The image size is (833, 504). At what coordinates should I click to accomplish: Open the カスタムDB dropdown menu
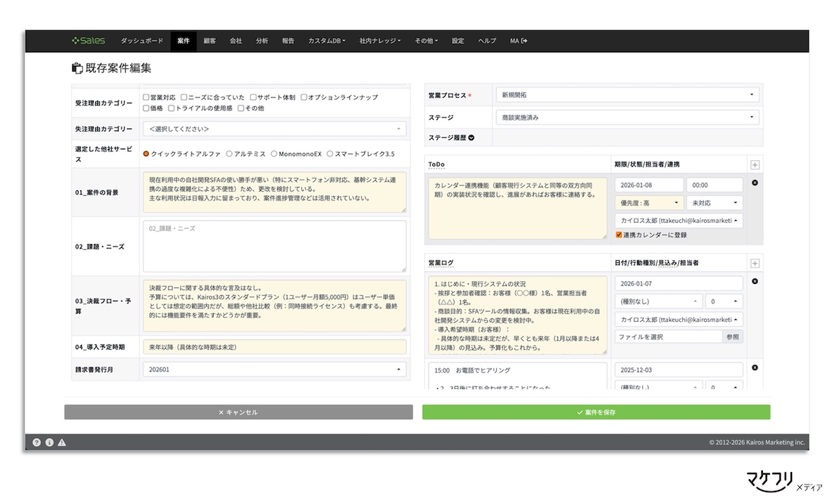327,41
